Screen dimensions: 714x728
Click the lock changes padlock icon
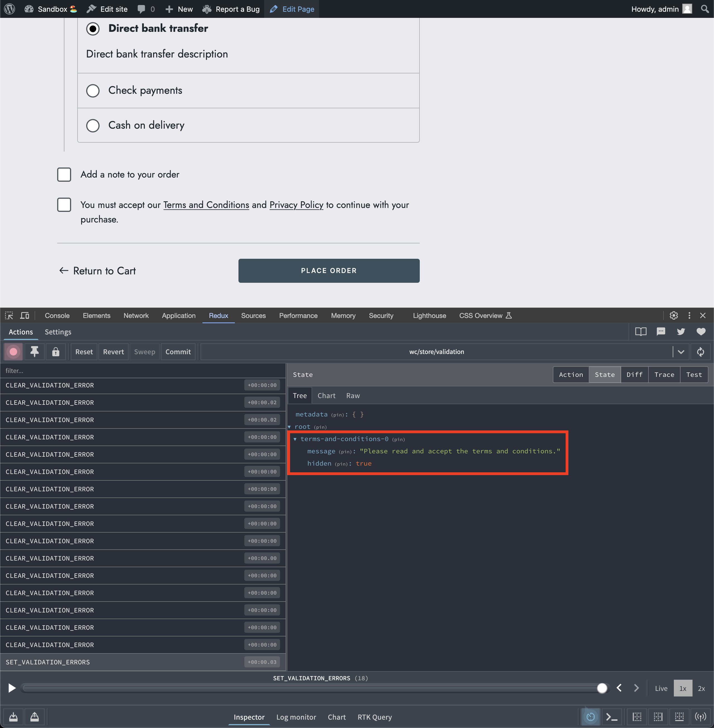[x=56, y=352]
